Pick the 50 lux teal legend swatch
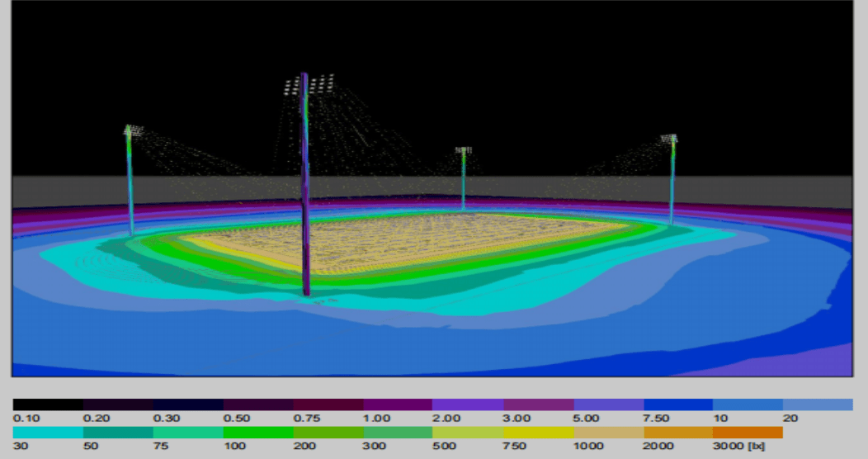This screenshot has width=868, height=459. 118,432
